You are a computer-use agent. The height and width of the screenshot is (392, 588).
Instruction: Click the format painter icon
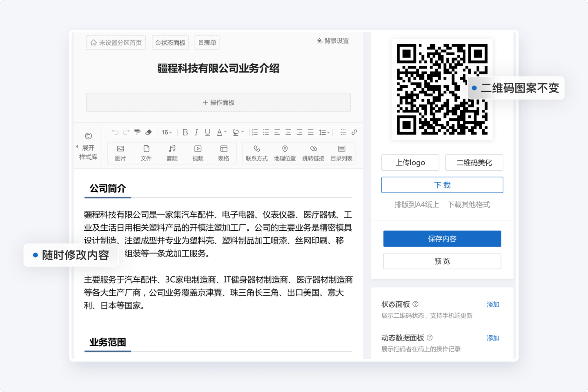click(x=137, y=132)
